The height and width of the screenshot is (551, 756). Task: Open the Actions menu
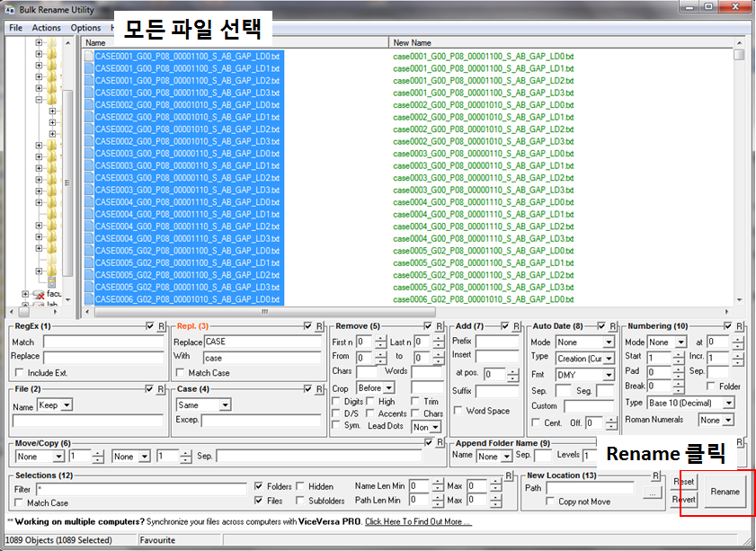46,28
